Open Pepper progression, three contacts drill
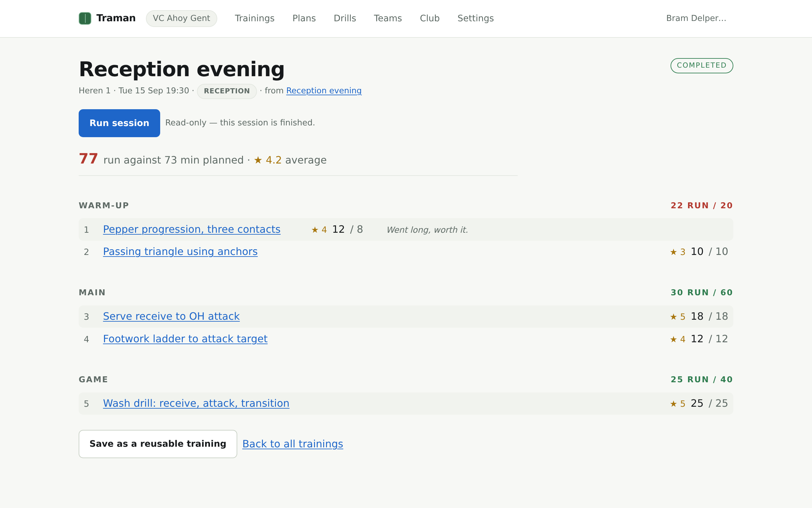Screen dimensions: 812x508 click(x=192, y=230)
